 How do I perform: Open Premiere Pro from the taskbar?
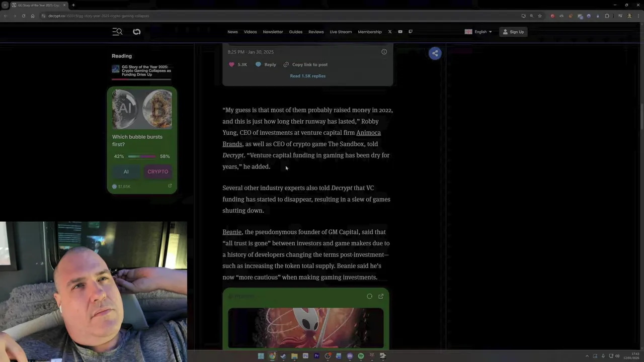click(x=316, y=356)
